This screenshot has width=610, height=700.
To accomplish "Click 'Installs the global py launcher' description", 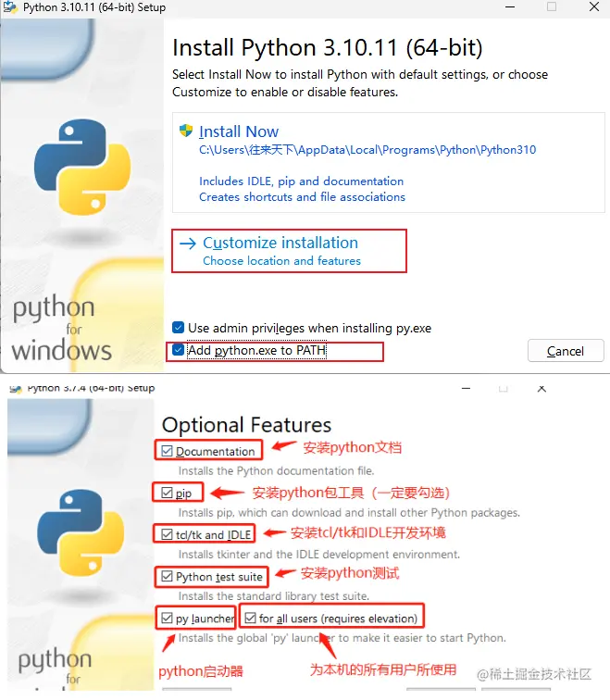I will click(x=342, y=638).
